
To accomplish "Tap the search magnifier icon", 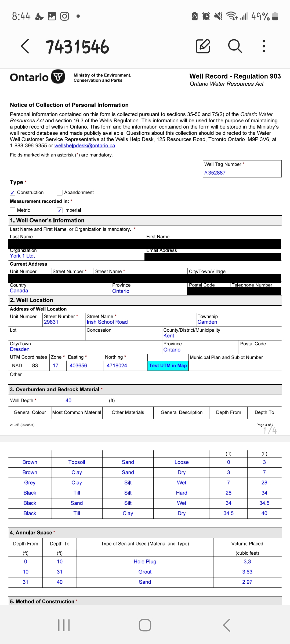I will point(235,46).
